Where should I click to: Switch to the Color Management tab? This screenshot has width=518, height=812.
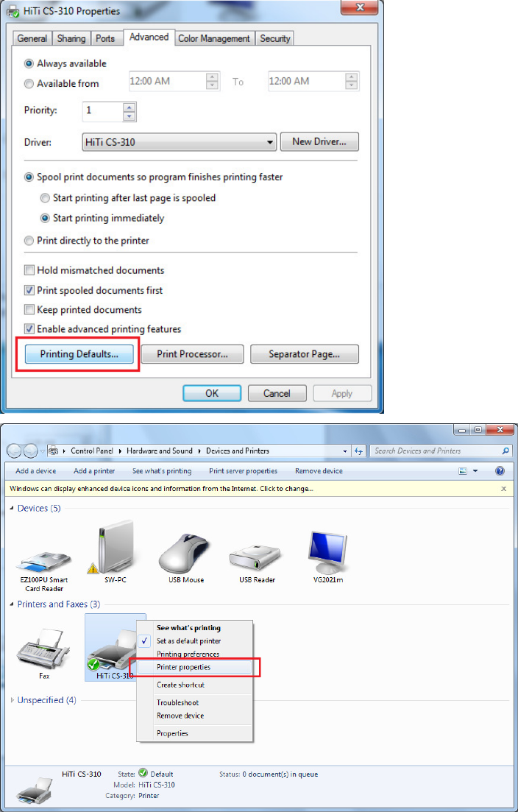[x=213, y=38]
